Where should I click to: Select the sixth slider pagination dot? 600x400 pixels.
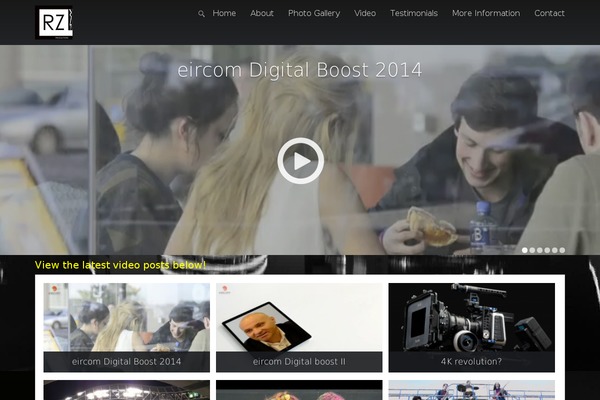(562, 250)
